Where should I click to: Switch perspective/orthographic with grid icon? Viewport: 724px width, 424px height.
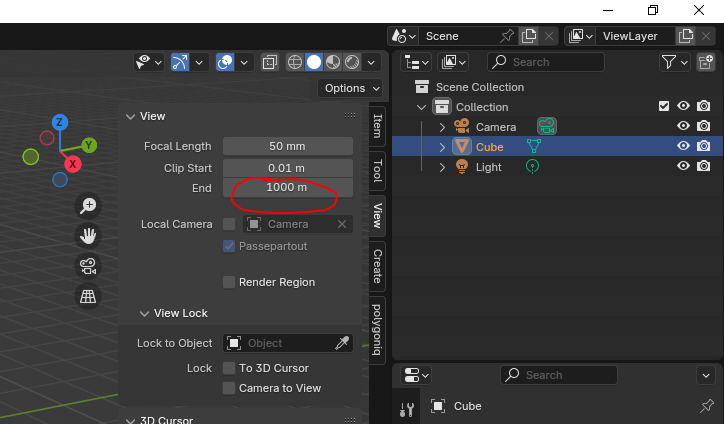coord(89,296)
